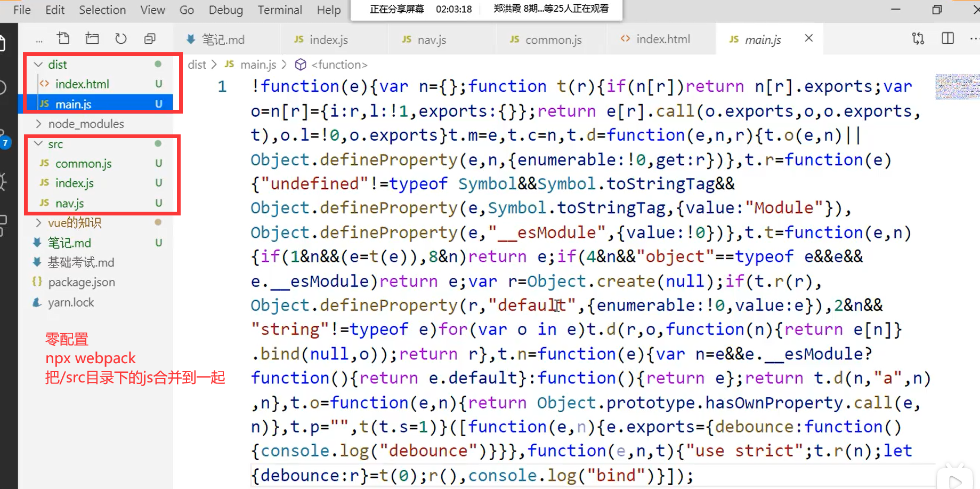Switch to the nav.js editor tab
This screenshot has width=980, height=489.
442,39
